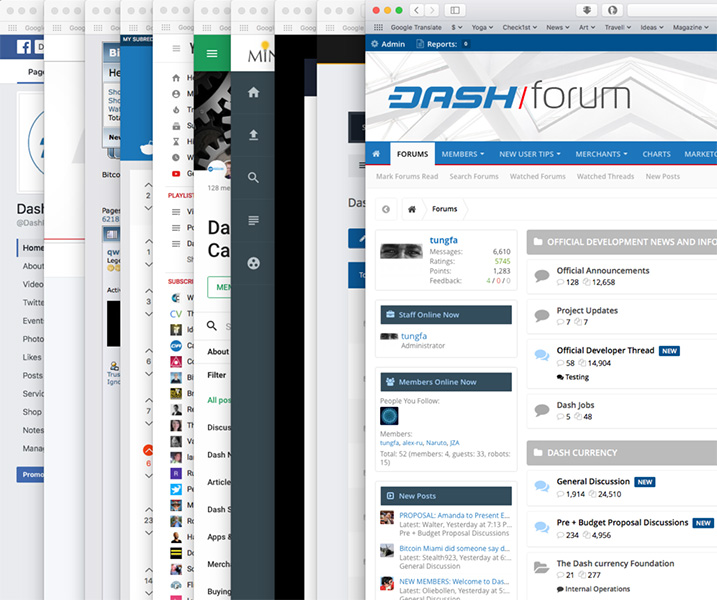Click the Admin gear icon in the admin bar
This screenshot has width=717, height=600.
[375, 44]
